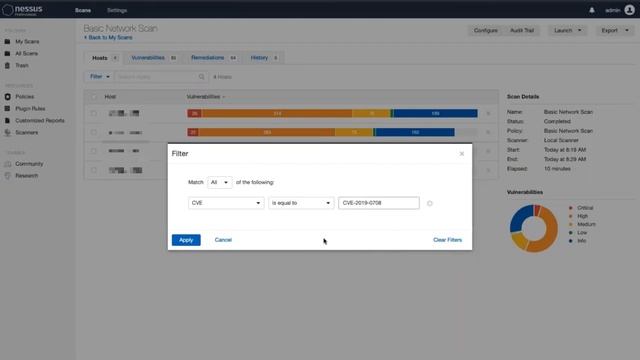The image size is (640, 360).
Task: Click the Audit Trail button
Action: [522, 30]
